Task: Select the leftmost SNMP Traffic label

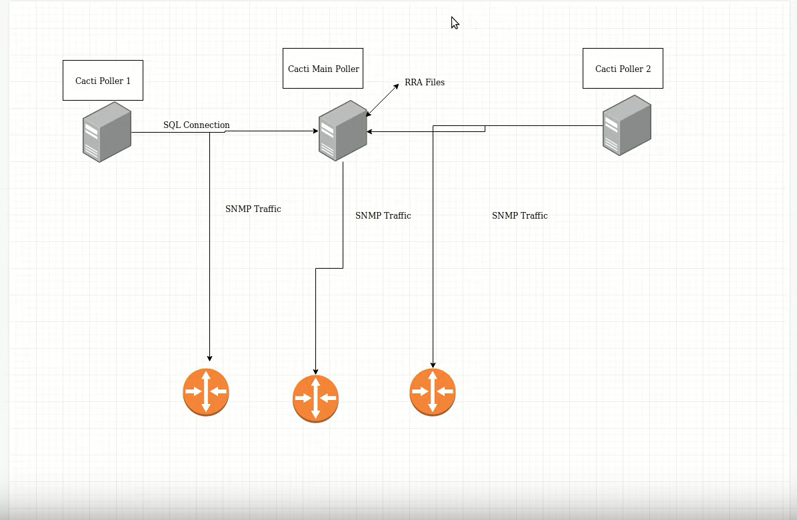Action: pyautogui.click(x=253, y=209)
